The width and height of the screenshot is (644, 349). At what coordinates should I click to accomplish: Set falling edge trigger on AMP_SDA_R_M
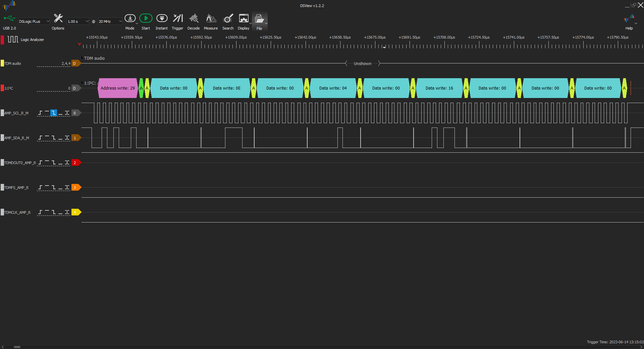tap(54, 138)
